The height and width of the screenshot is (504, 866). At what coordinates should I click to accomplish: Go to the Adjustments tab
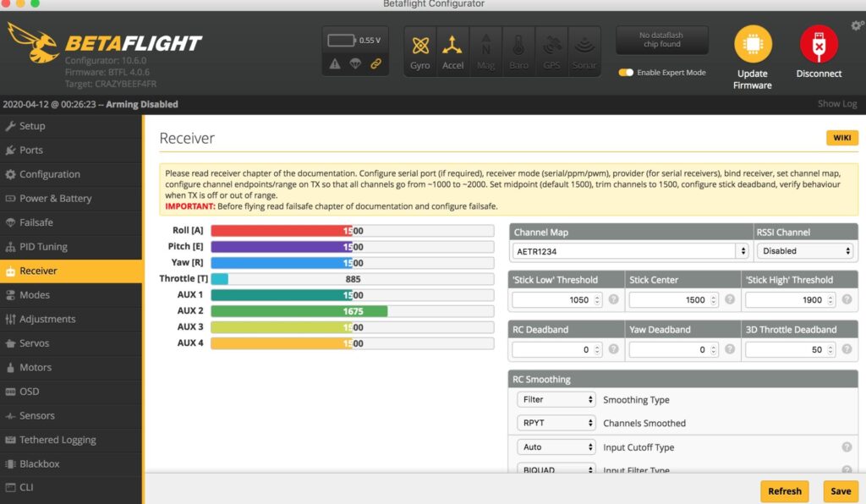click(71, 319)
